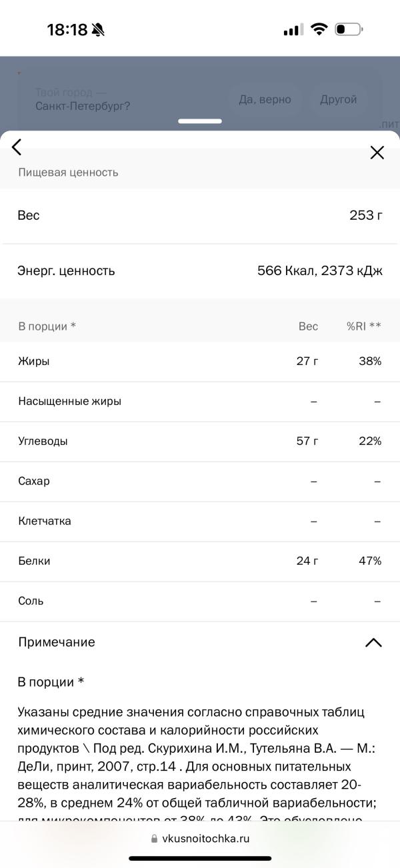Collapse the Примечание section chevron

pyautogui.click(x=373, y=642)
